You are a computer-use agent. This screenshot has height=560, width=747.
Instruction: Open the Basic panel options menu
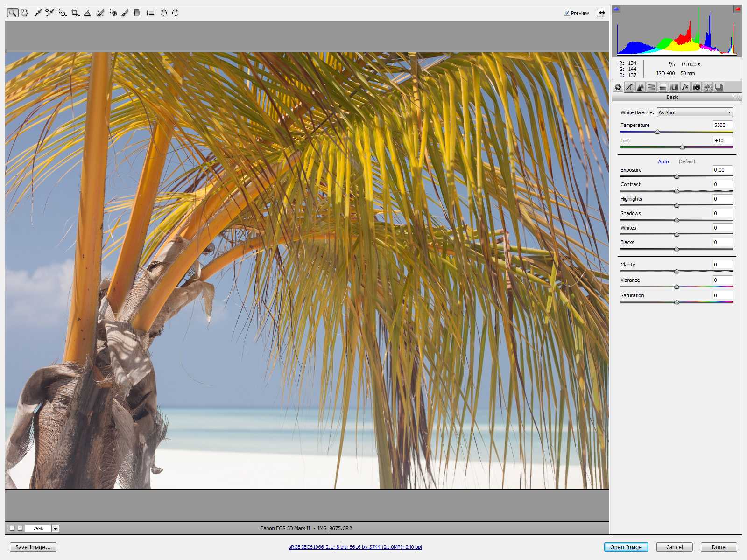(737, 97)
